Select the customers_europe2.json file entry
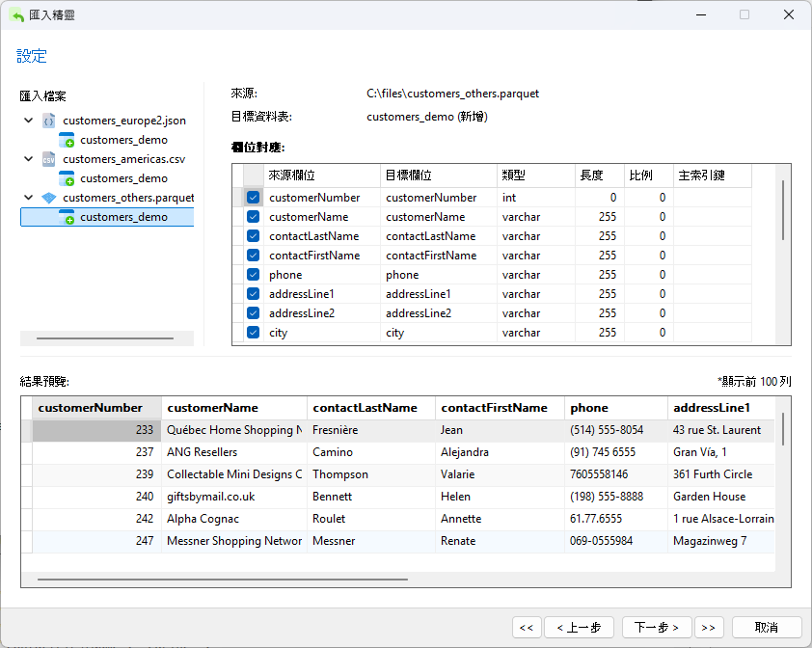812x648 pixels. coord(124,121)
